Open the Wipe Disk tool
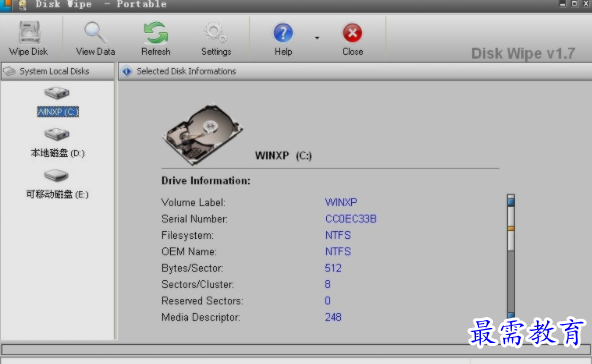Image resolution: width=592 pixels, height=364 pixels. [29, 38]
